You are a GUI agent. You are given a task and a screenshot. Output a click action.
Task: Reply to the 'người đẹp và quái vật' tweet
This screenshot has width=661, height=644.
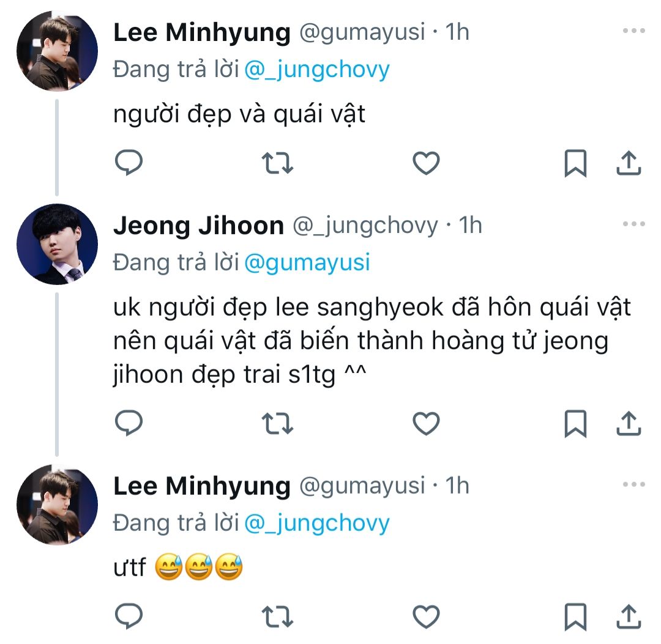coord(129,163)
